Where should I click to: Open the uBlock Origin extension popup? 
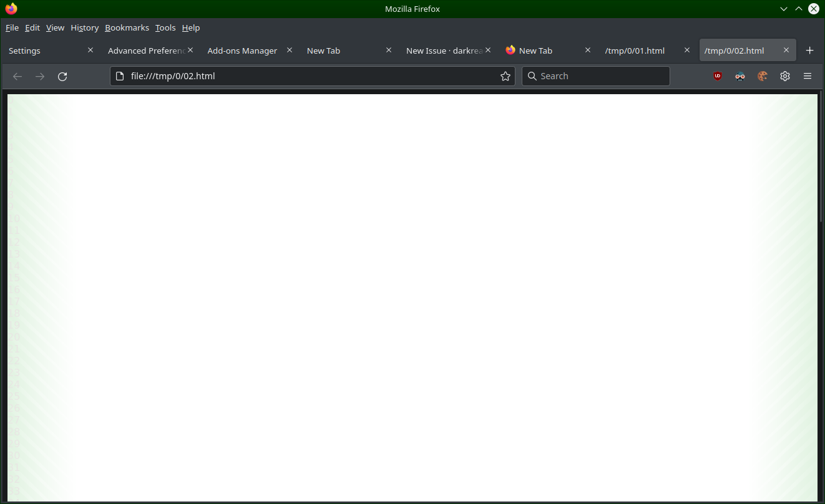[717, 75]
